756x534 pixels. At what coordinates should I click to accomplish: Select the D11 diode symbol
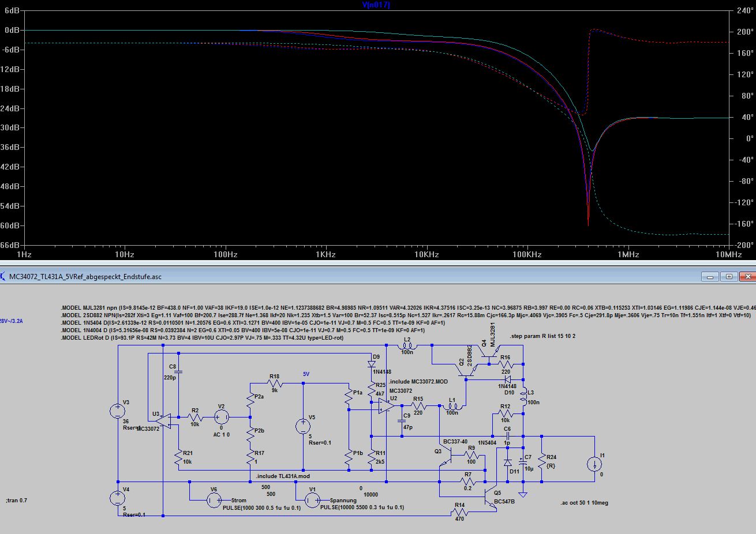point(507,462)
